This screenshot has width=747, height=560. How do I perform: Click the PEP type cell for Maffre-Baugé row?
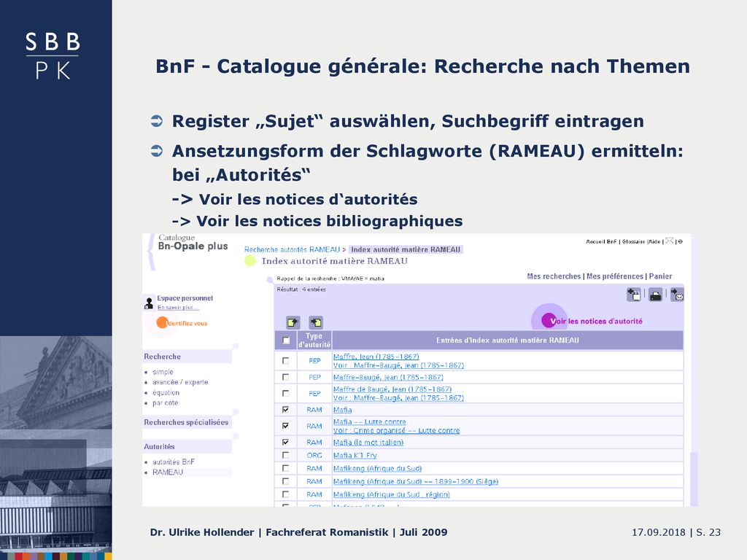click(x=314, y=377)
